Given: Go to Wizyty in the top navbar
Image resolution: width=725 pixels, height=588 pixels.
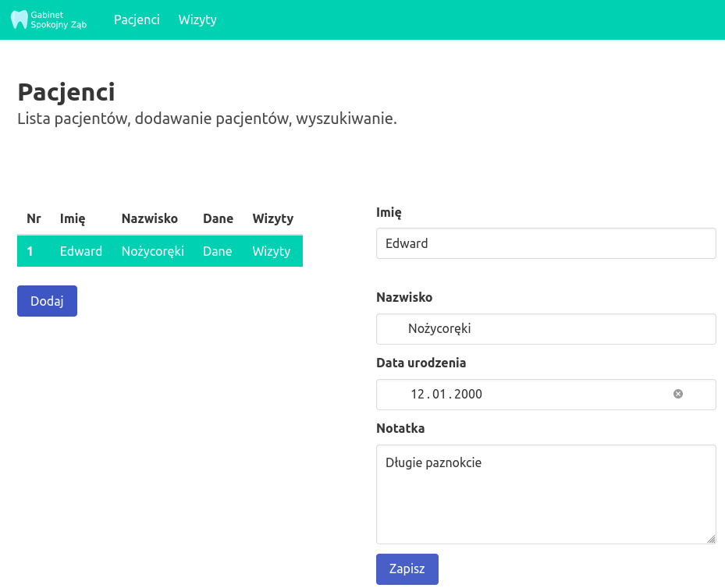Looking at the screenshot, I should click(x=197, y=20).
